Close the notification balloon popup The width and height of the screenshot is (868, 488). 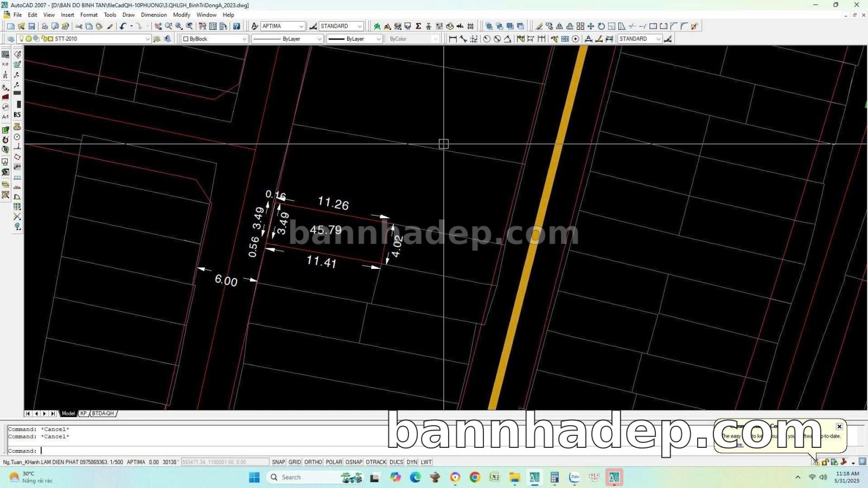[839, 426]
